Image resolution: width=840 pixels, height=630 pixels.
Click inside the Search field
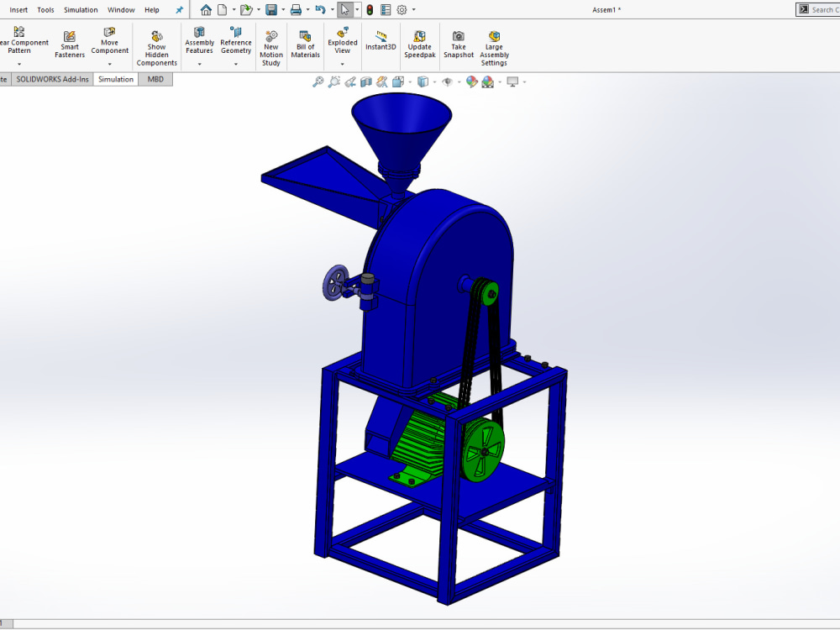coord(823,9)
